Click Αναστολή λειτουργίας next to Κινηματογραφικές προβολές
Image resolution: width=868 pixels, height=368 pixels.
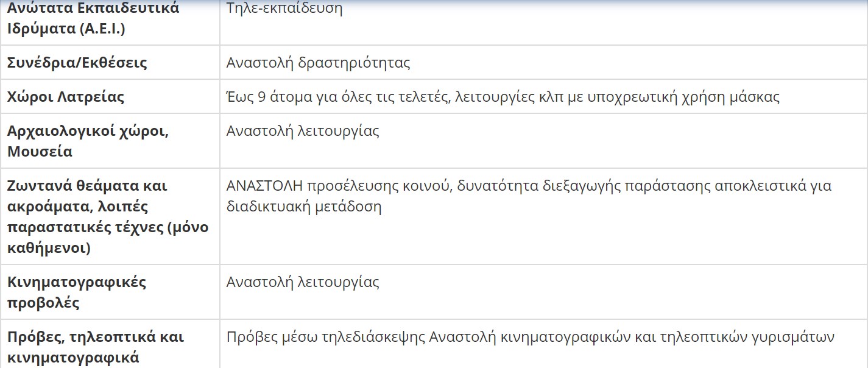tap(303, 282)
